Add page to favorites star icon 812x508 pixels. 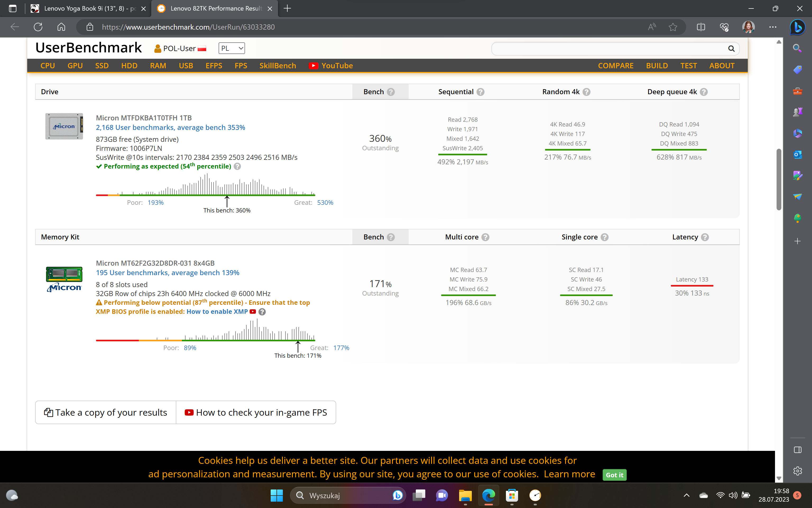[673, 27]
